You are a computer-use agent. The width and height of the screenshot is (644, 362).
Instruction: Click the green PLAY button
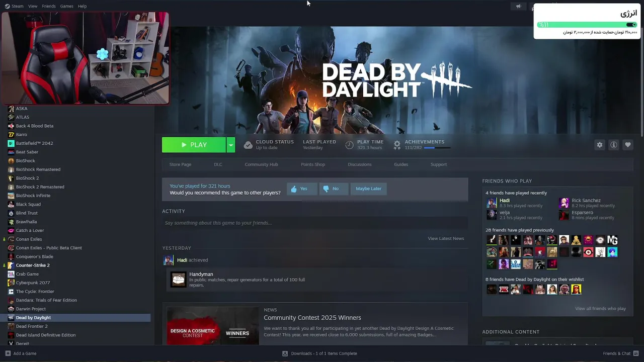pos(194,145)
